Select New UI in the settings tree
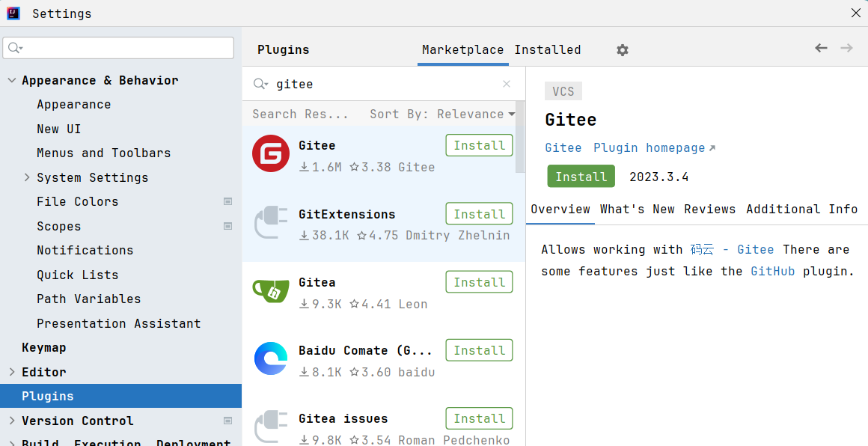Image resolution: width=868 pixels, height=446 pixels. tap(58, 129)
